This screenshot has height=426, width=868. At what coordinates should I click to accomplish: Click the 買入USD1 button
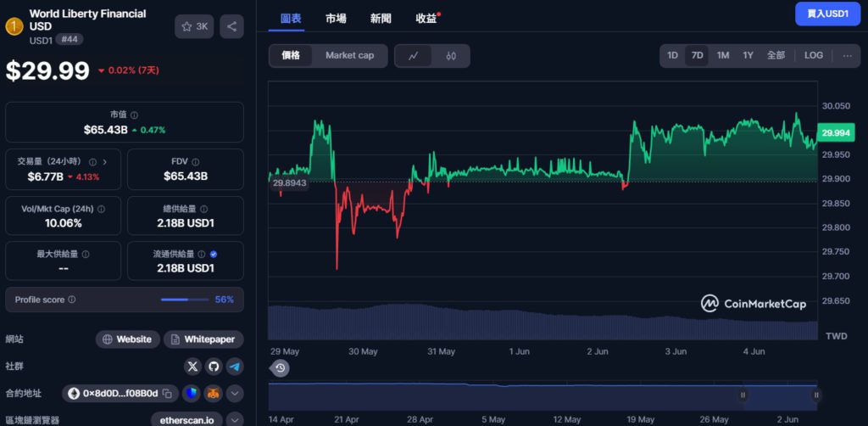tap(827, 14)
